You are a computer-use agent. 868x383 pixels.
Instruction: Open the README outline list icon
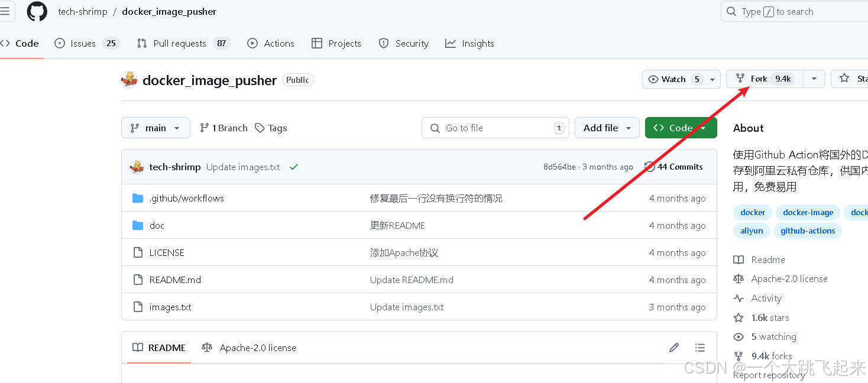tap(700, 348)
